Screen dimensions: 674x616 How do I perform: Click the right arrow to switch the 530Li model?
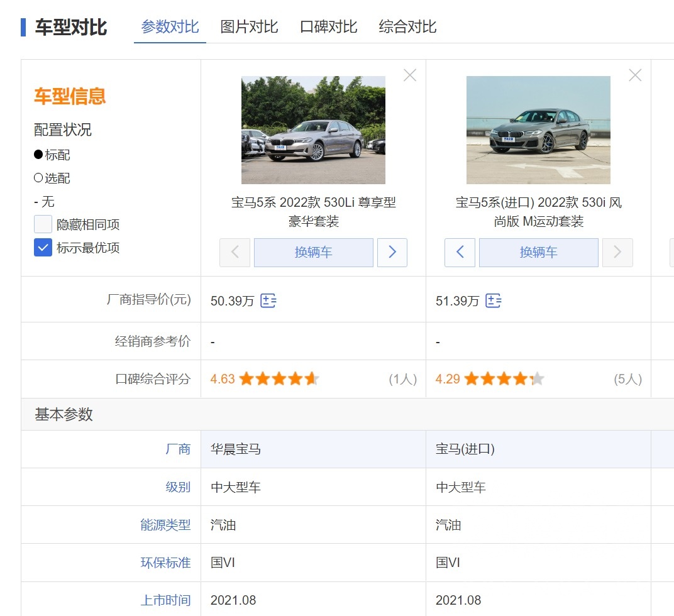click(392, 252)
